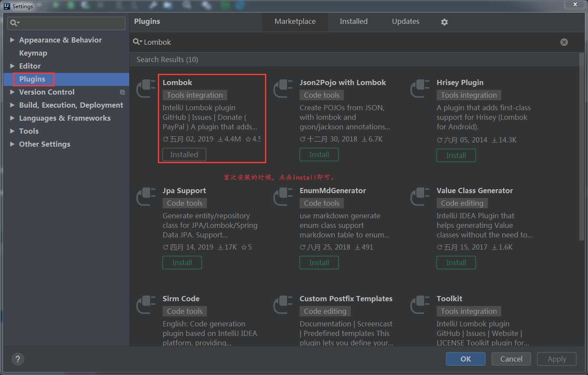Click the Version Control project-level icon
Image resolution: width=588 pixels, height=375 pixels.
tap(122, 92)
